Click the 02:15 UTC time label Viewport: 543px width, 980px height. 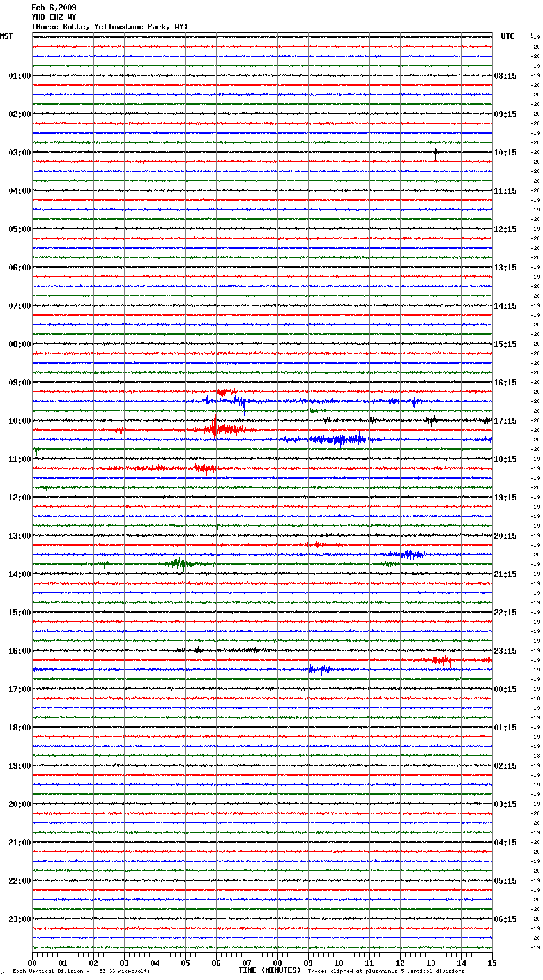505,766
